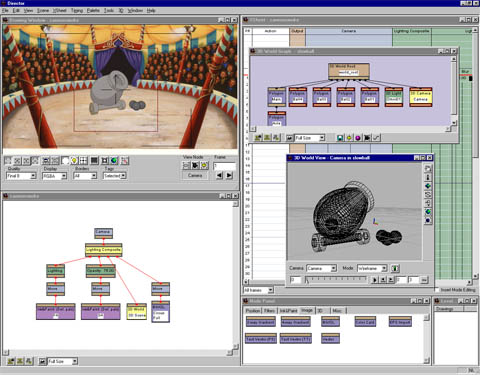
Task: Open the Display dropdown showing RGBA
Action: [x=55, y=176]
